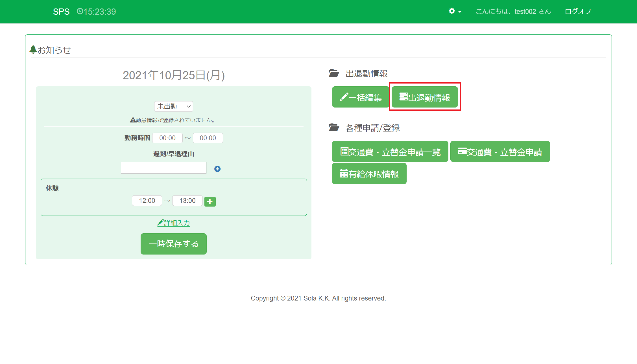Open 交通費・立替金申請一覧 list button

390,152
